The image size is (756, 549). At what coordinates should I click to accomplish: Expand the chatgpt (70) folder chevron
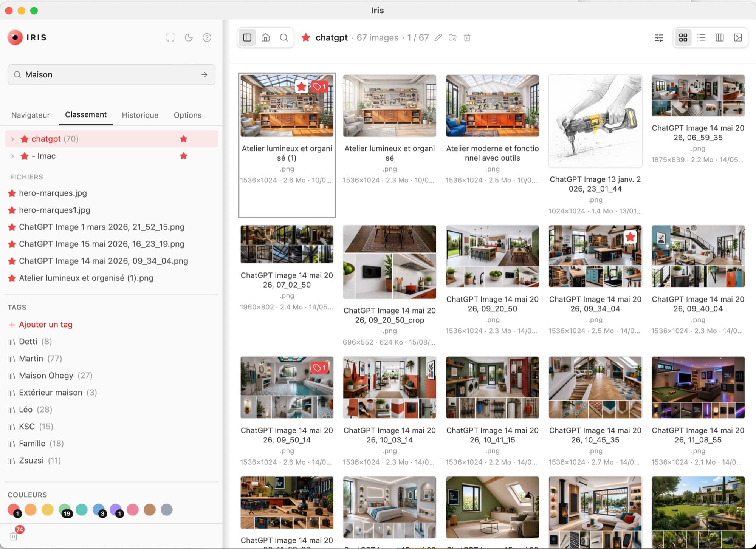click(12, 139)
